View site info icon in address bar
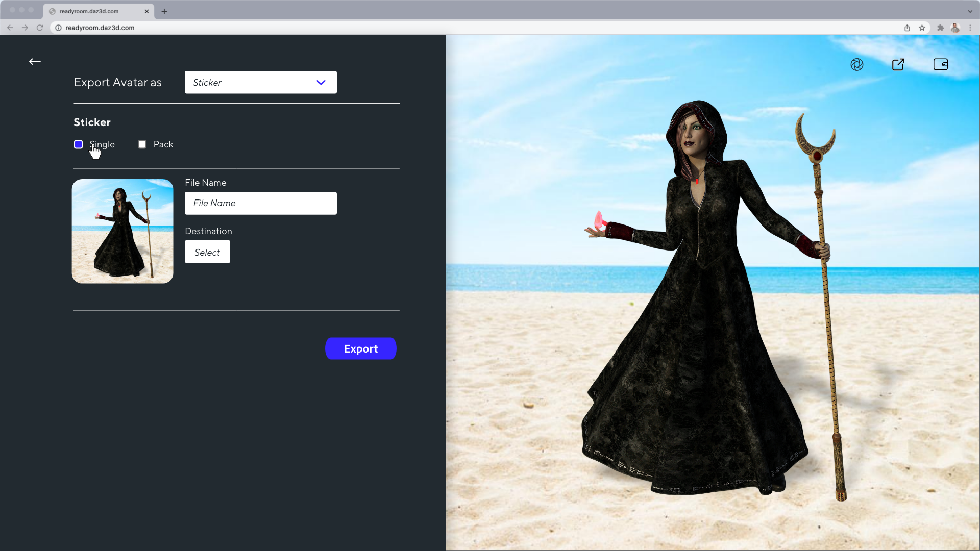980x551 pixels. click(58, 28)
